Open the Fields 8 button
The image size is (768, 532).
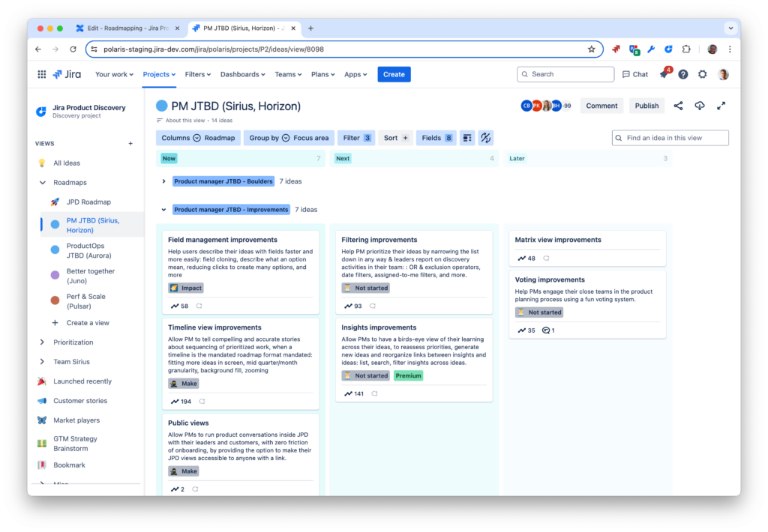pyautogui.click(x=436, y=138)
